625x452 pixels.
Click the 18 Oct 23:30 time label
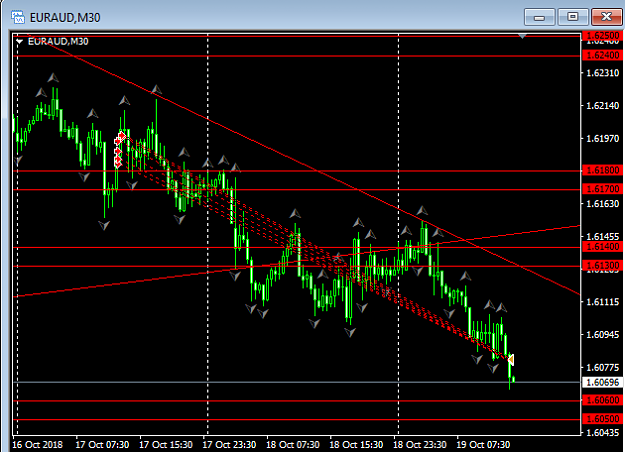tap(420, 444)
